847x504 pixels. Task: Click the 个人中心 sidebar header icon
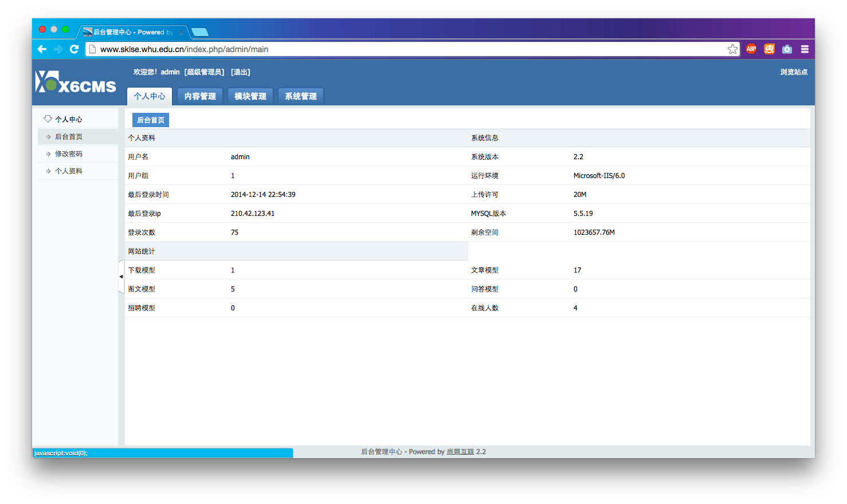(48, 119)
